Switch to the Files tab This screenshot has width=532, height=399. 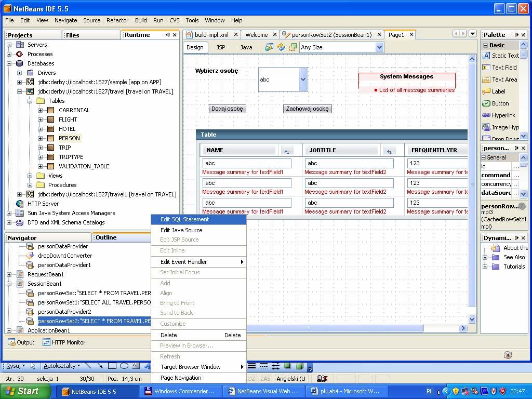tap(91, 35)
